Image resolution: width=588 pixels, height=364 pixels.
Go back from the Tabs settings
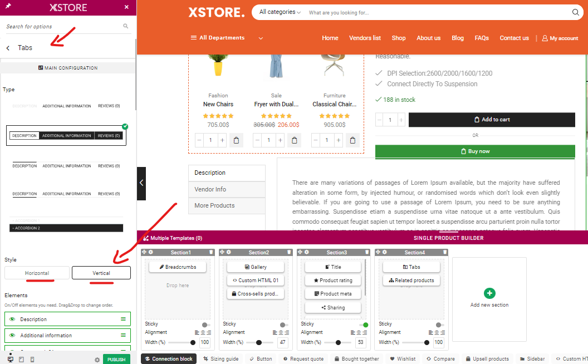click(x=8, y=48)
